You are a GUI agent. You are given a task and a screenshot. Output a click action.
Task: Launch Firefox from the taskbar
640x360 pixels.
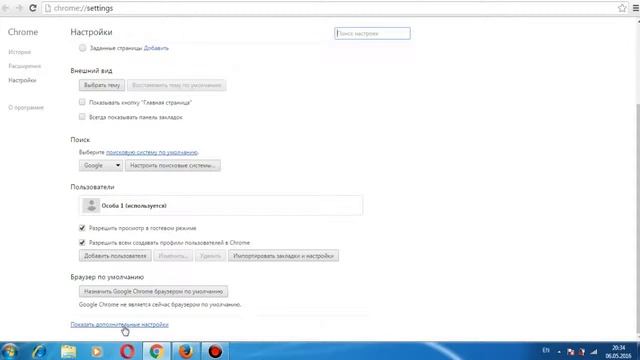tap(186, 351)
